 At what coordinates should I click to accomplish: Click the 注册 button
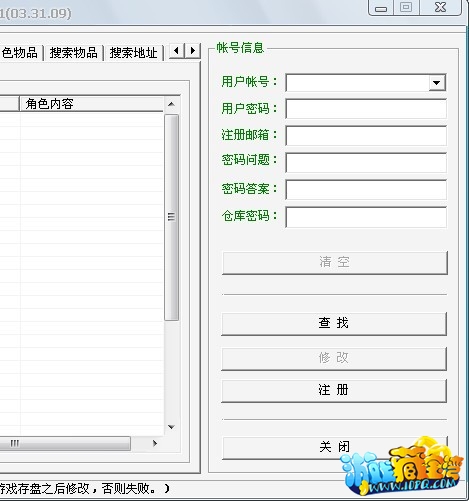click(334, 390)
